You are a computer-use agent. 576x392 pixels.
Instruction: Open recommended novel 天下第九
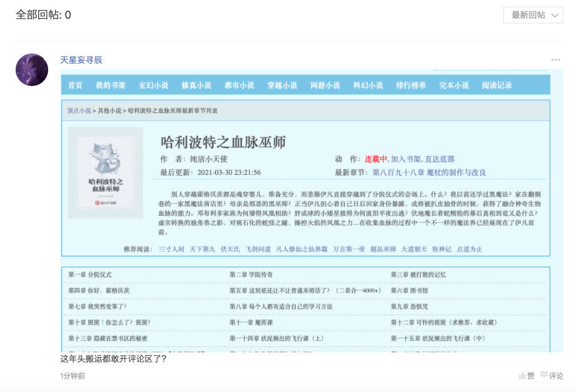coord(202,250)
